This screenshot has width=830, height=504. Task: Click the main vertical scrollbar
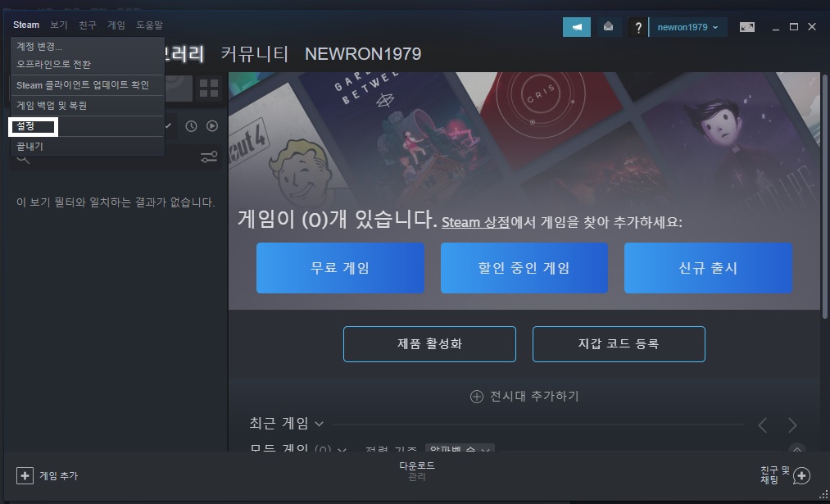pos(825,197)
